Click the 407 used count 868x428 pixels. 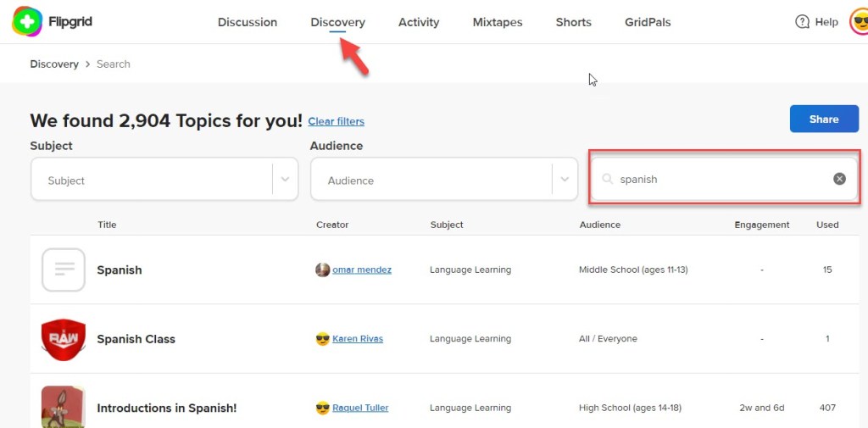click(827, 408)
